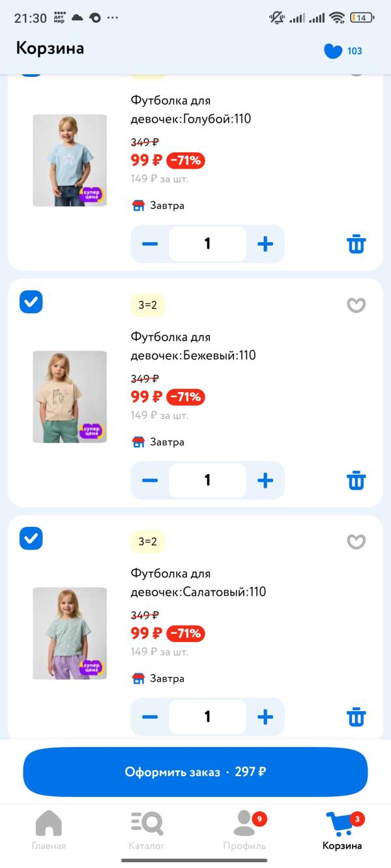Edit quantity field of Салатовый t-shirt

coord(207,717)
